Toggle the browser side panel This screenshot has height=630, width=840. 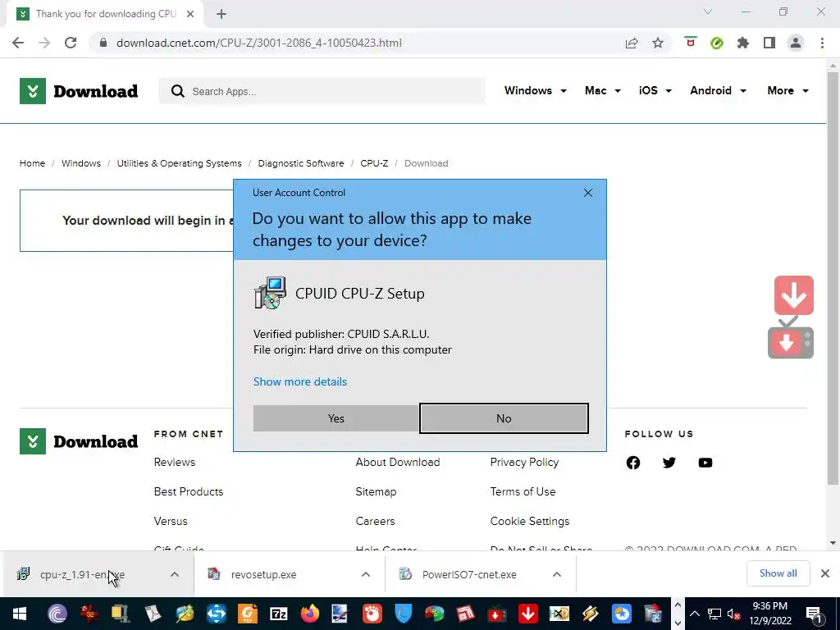point(769,43)
